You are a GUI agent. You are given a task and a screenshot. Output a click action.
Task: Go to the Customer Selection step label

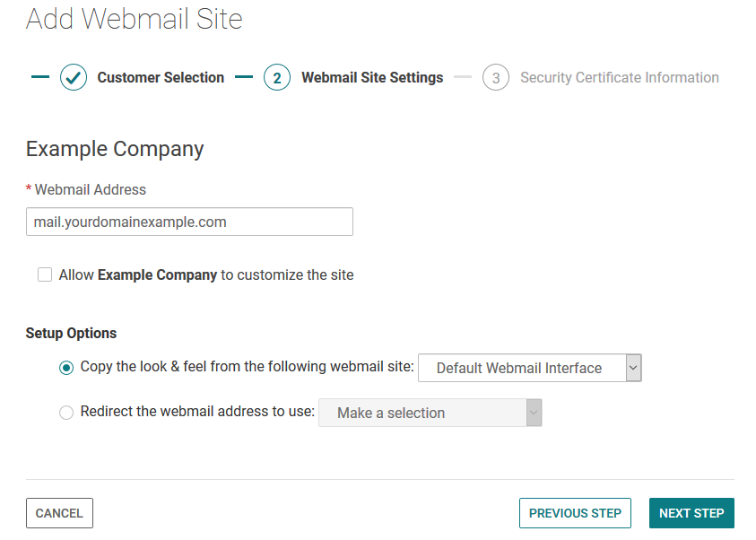[x=161, y=78]
